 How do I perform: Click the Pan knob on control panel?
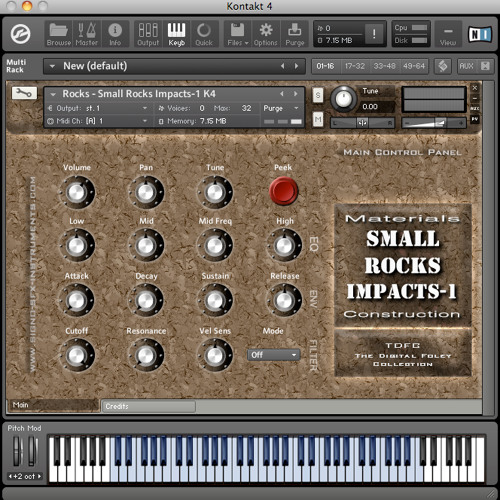tap(146, 192)
